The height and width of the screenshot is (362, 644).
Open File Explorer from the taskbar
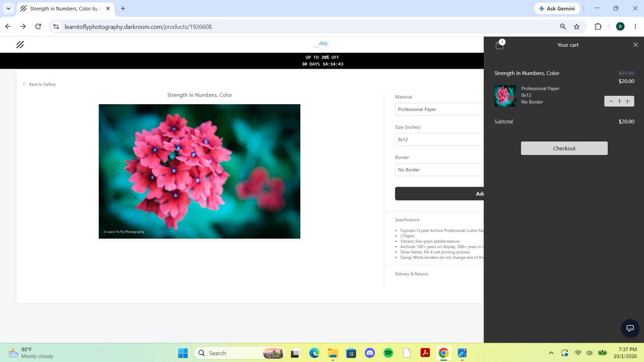(333, 353)
